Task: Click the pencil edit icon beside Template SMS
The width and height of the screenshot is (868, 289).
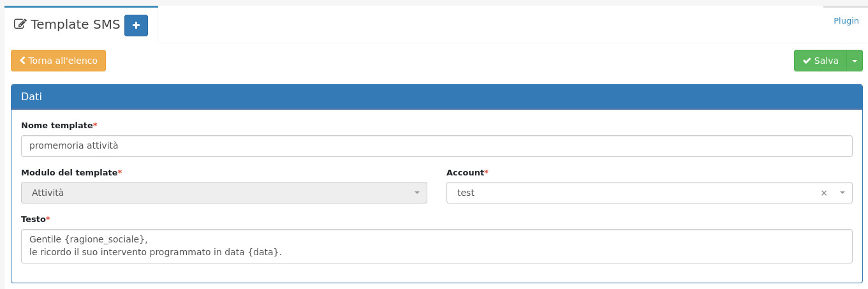Action: (x=20, y=25)
